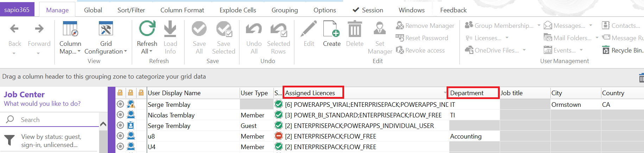Viewport: 644px width, 153px height.
Task: Select the radio button for user u8
Action: (x=120, y=136)
